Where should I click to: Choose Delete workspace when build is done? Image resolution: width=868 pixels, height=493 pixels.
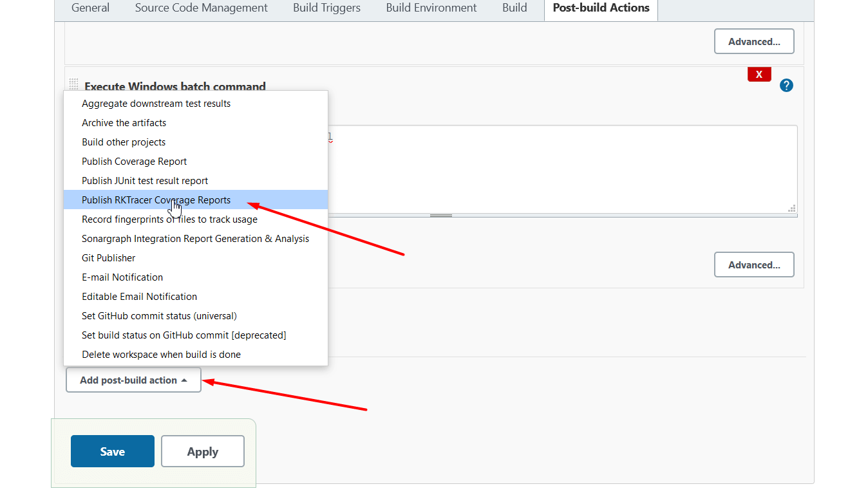(161, 354)
